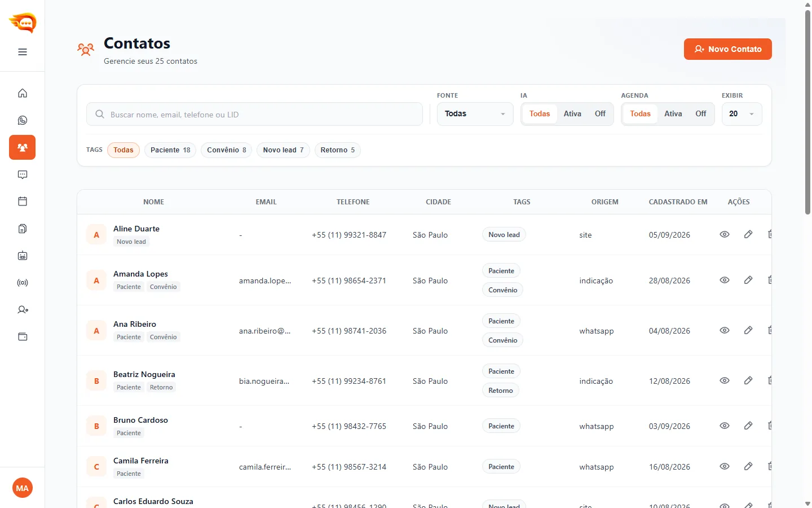
Task: Filter by the Novo lead 7 tag chip
Action: tap(283, 150)
